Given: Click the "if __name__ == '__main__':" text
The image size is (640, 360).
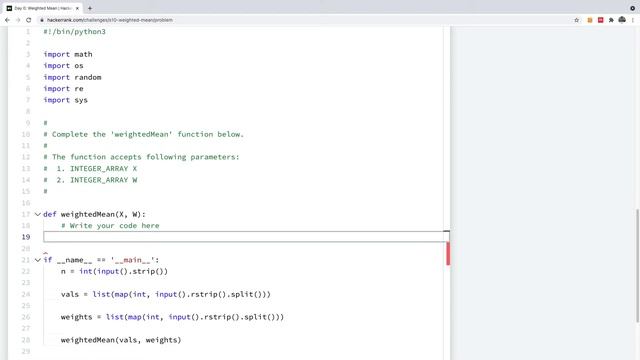Looking at the screenshot, I should pos(101,260).
